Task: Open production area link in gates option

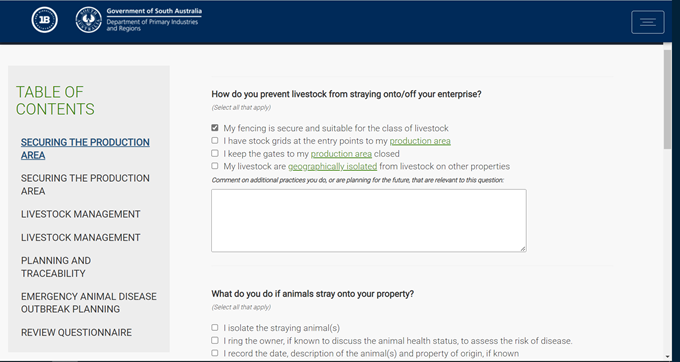Action: point(341,154)
